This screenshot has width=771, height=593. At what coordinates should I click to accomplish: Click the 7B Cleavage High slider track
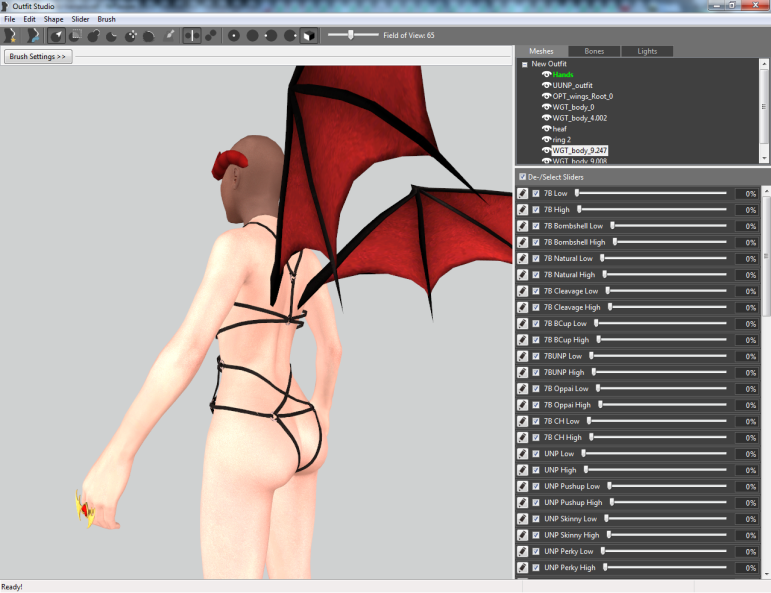coord(667,307)
